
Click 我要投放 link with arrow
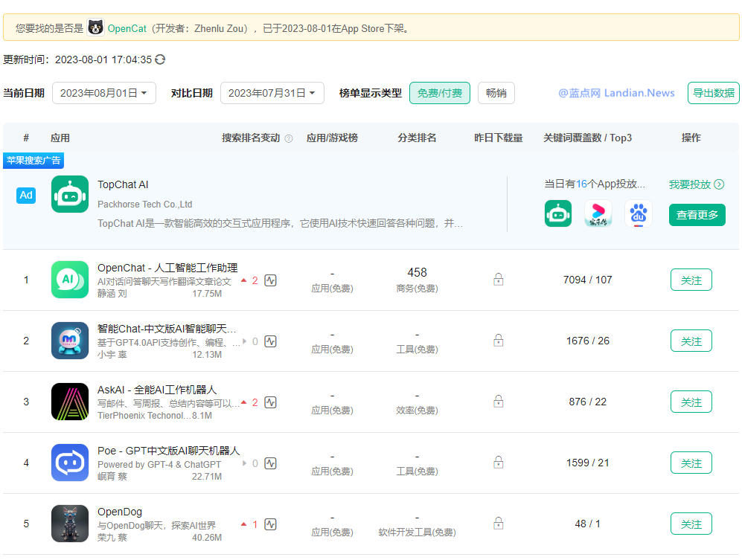[x=696, y=184]
